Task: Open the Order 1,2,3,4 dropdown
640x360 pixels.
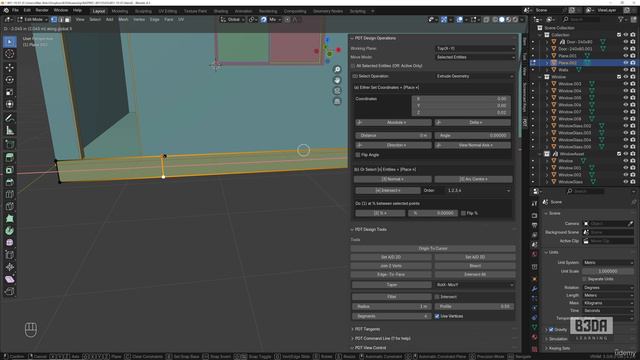Action: [478, 190]
